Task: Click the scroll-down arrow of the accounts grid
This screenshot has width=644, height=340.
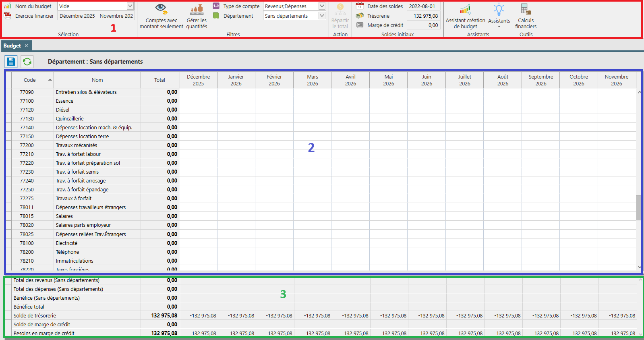Action: pos(639,267)
